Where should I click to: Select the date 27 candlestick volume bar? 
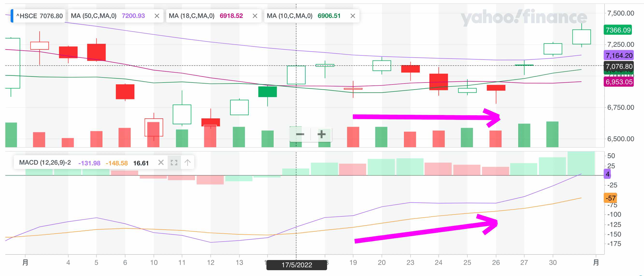click(524, 136)
